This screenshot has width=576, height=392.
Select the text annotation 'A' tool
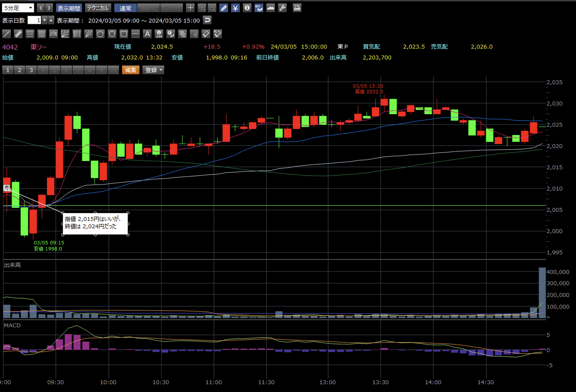tap(147, 34)
